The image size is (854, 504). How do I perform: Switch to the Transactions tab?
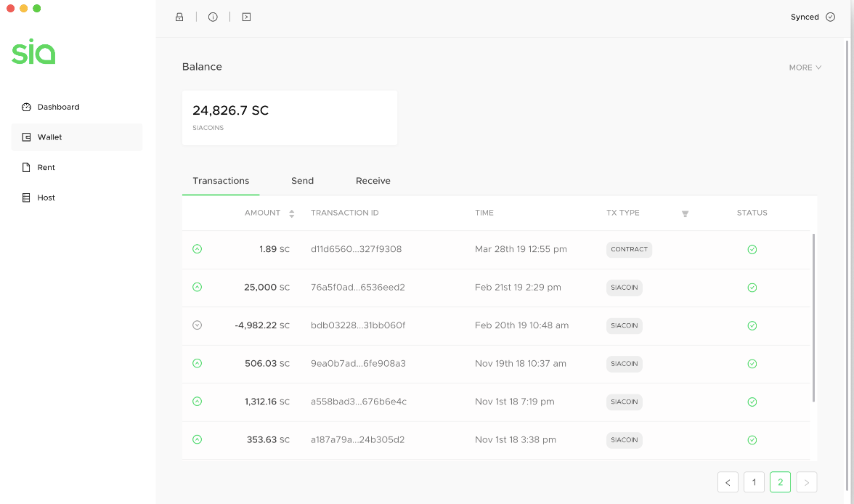[x=221, y=181]
